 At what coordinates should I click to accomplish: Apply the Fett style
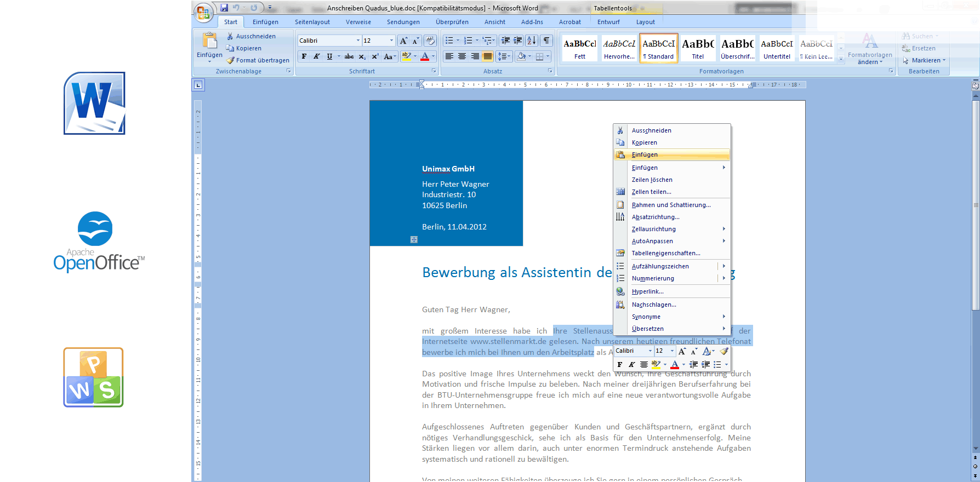580,48
